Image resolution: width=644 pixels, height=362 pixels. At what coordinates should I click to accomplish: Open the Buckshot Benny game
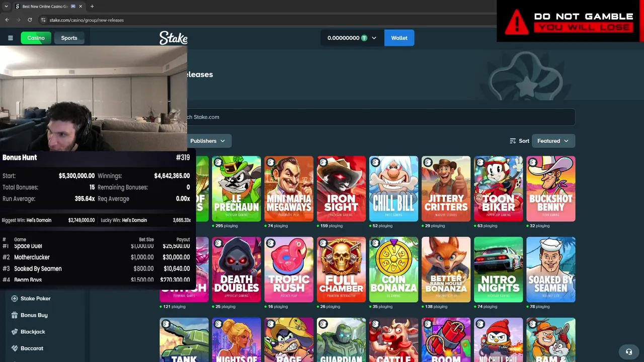[550, 189]
